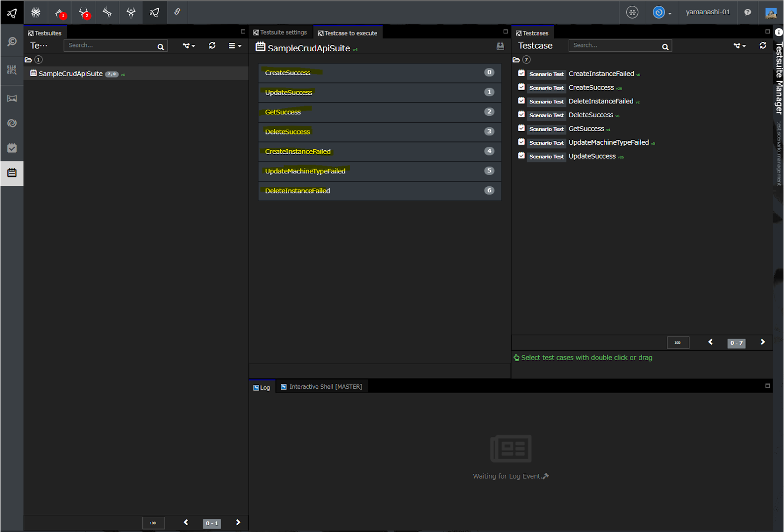Open the calendar icon in the left sidebar
This screenshot has width=784, height=532.
coord(12,173)
